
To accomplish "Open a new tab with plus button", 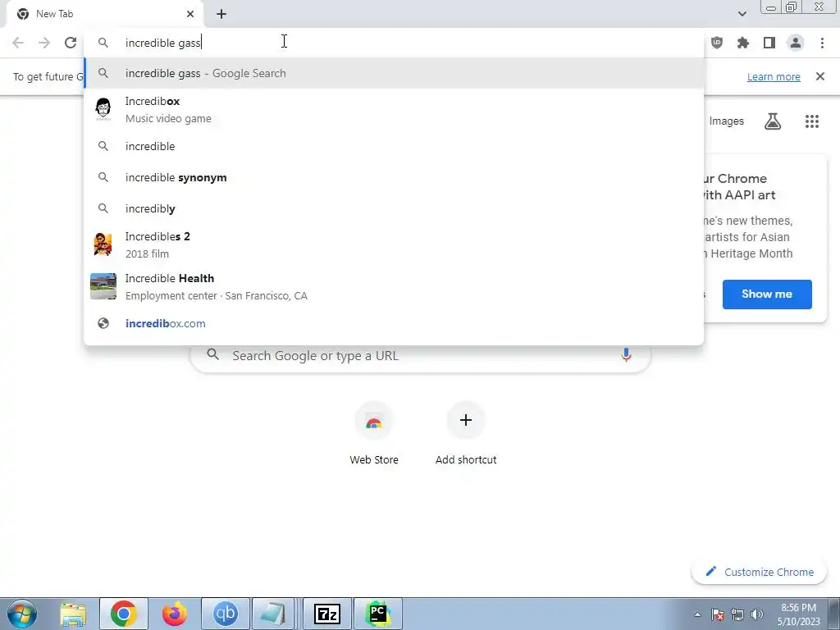I will [221, 14].
